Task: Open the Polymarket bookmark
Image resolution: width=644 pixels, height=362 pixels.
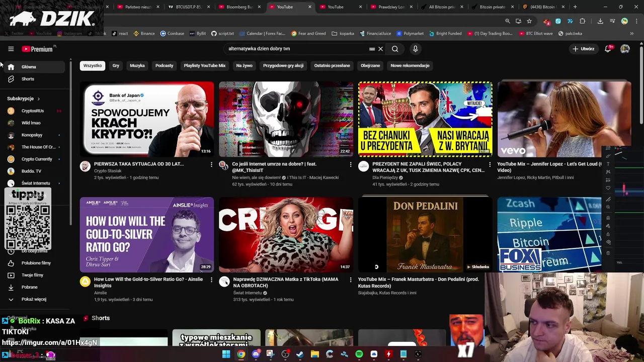Action: pos(410,34)
